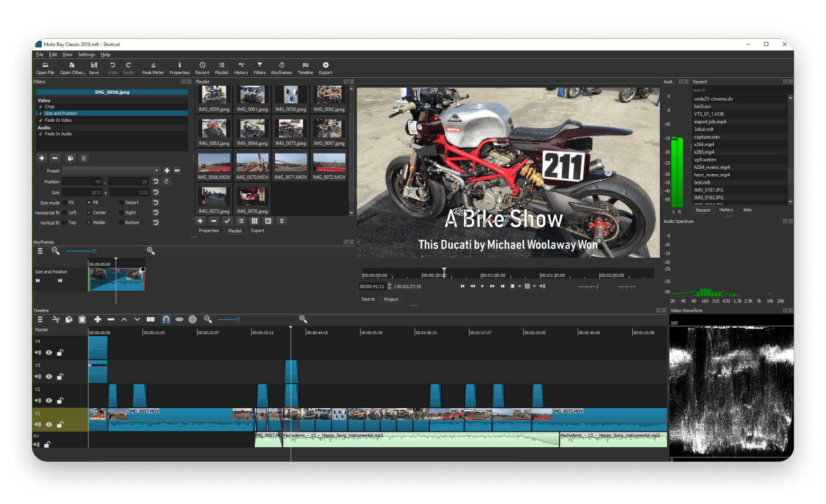
Task: Enable ripple all tracks target icon
Action: 193,319
